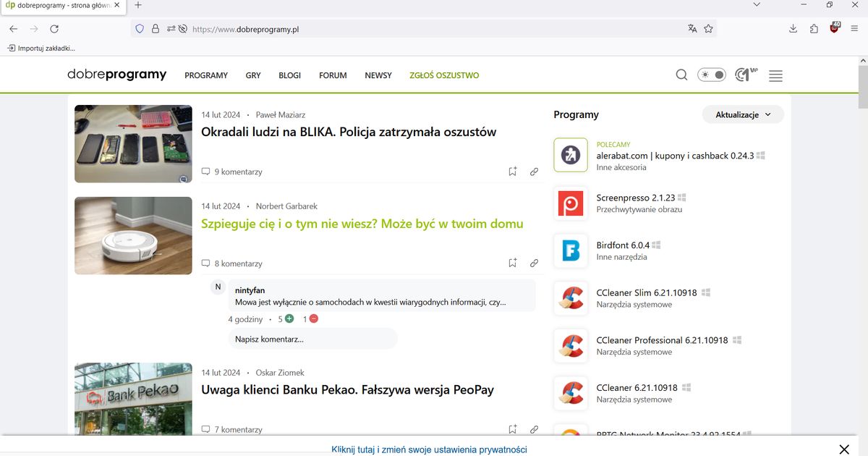Toggle the dark mode switch
The height and width of the screenshot is (456, 868).
tap(711, 74)
